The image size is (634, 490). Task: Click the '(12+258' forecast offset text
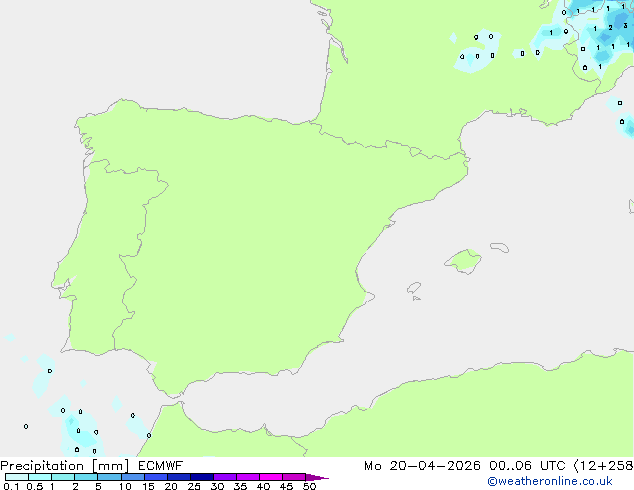pyautogui.click(x=603, y=466)
